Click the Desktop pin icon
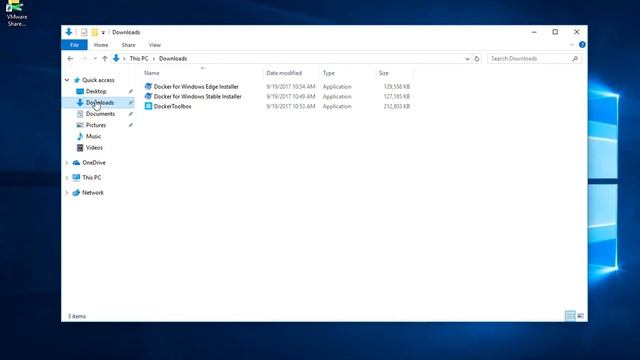 coord(131,91)
